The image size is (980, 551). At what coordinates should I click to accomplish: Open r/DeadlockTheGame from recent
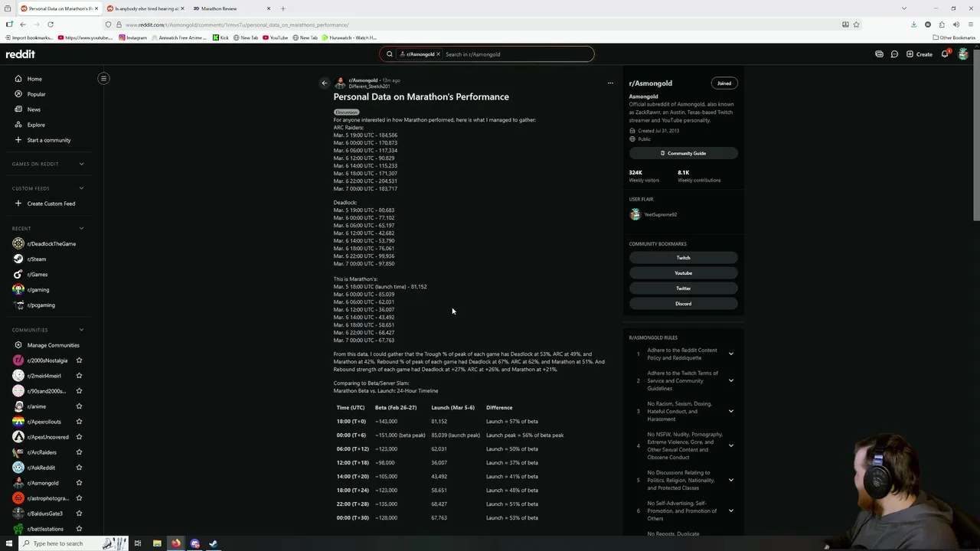pos(51,243)
